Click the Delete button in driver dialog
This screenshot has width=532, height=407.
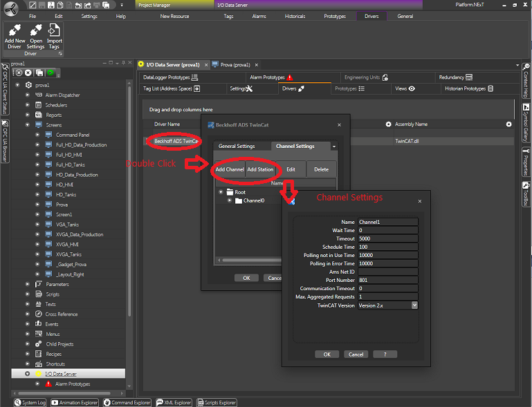321,169
